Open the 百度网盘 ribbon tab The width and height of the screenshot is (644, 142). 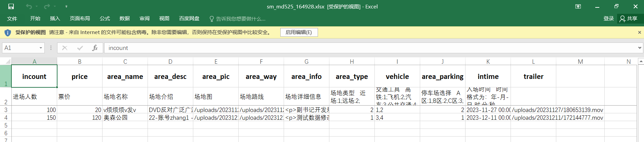pyautogui.click(x=189, y=19)
